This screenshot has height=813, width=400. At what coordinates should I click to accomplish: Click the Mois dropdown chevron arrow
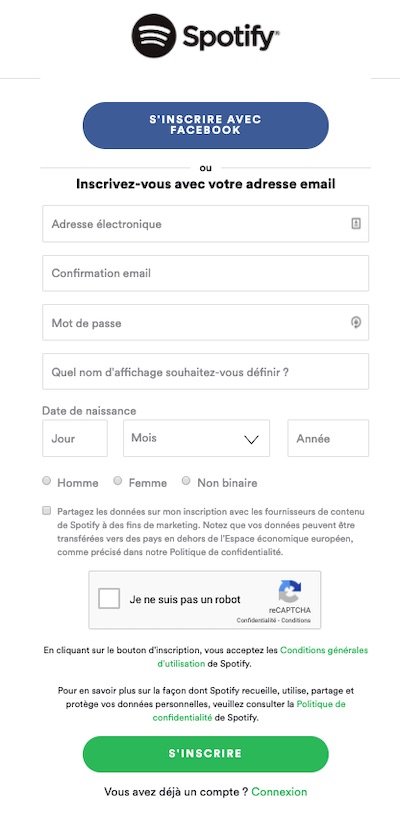point(251,440)
